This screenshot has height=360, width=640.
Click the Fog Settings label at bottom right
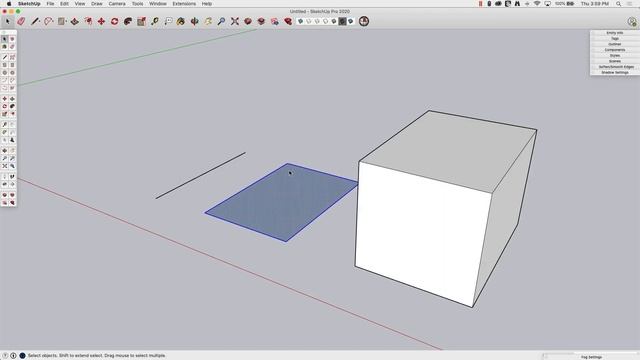[x=591, y=357]
